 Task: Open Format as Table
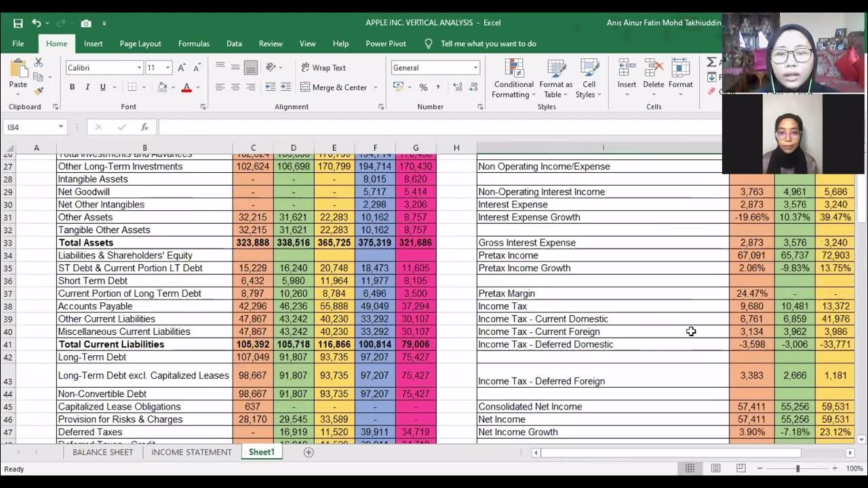556,79
